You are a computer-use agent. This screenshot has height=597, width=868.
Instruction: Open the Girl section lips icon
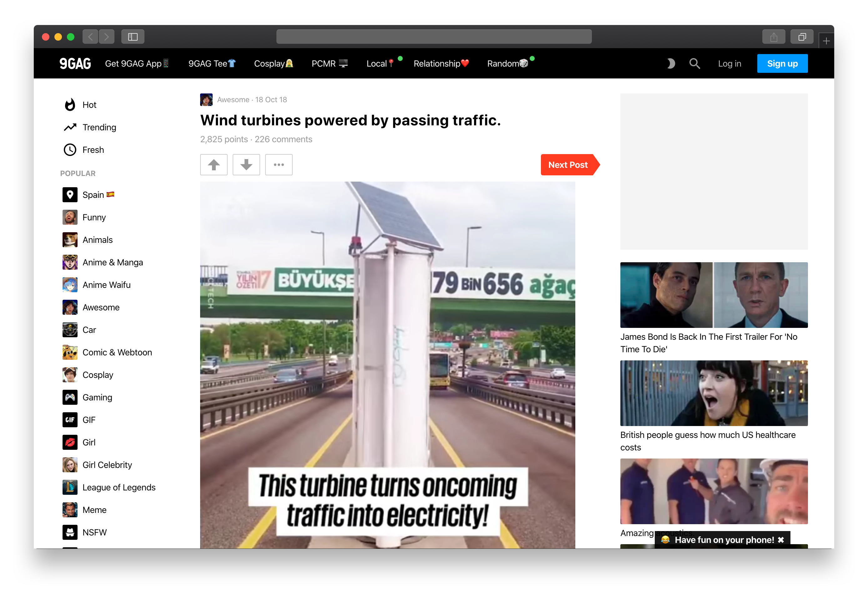tap(70, 443)
